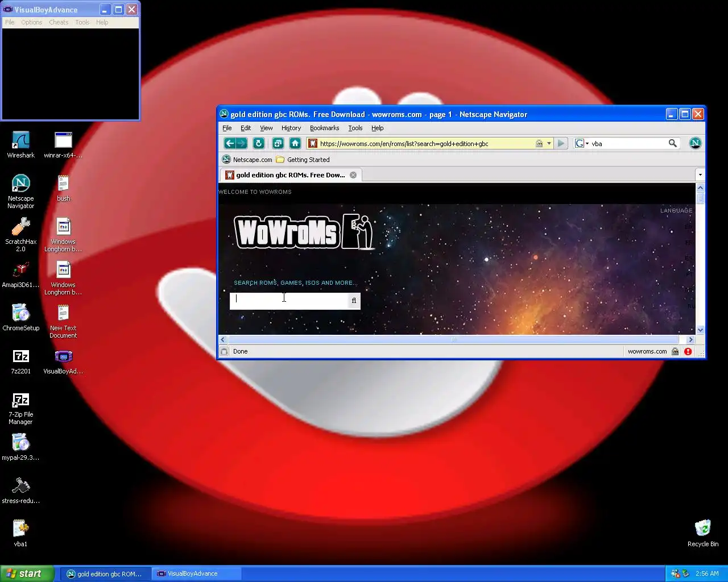Select the 7-Zip File Manager shortcut
This screenshot has width=728, height=582.
(21, 408)
